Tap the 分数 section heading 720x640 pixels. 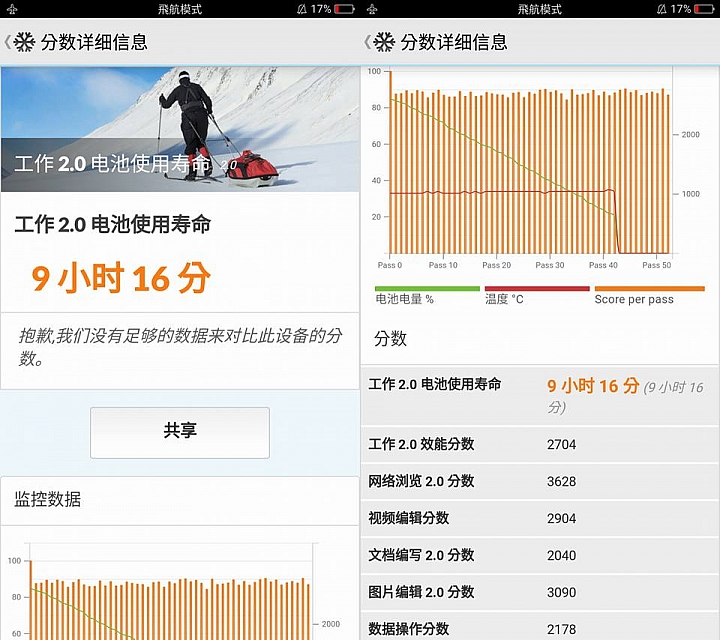pos(390,339)
